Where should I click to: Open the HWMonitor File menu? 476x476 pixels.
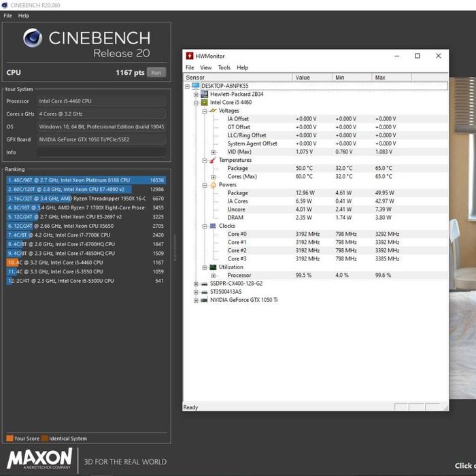point(190,67)
